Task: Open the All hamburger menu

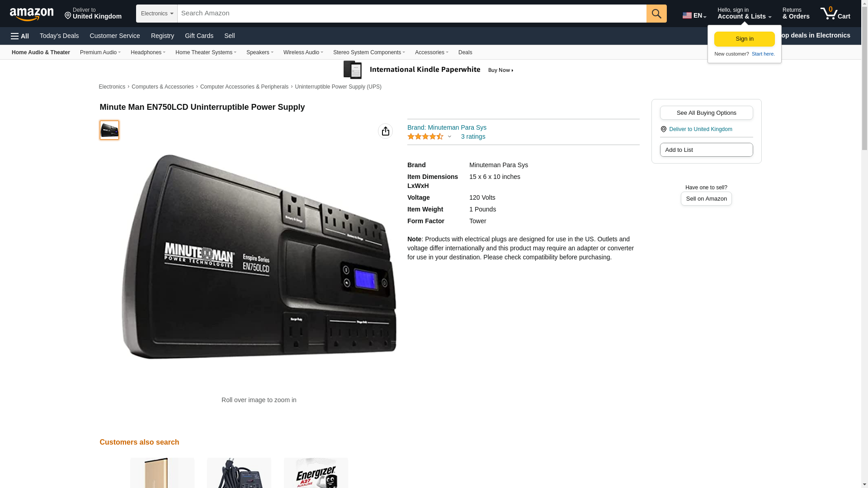Action: [x=20, y=36]
